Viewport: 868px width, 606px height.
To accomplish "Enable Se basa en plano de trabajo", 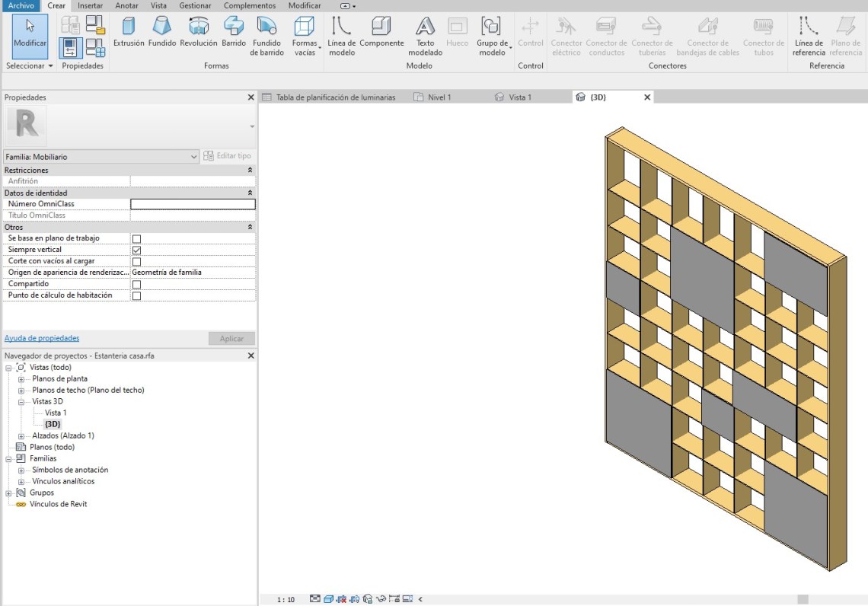I will point(137,238).
